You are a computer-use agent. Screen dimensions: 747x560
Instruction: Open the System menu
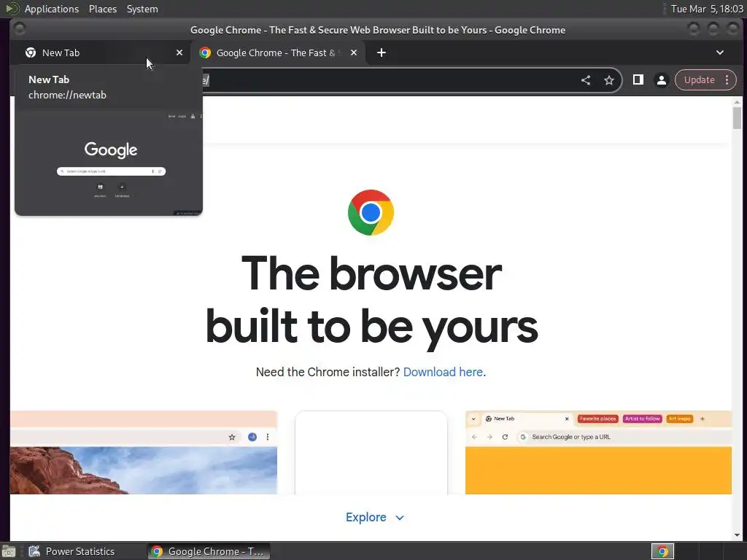click(142, 9)
